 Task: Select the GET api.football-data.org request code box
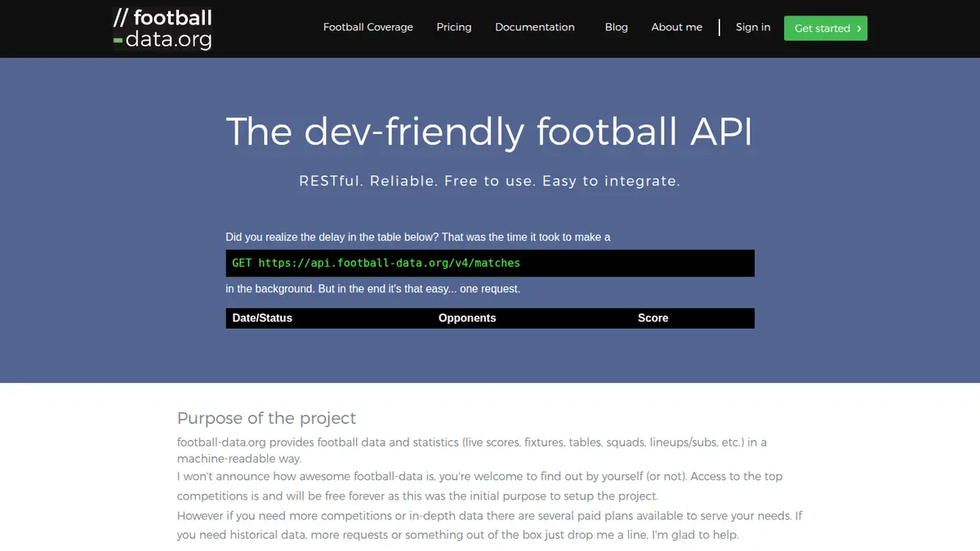click(490, 263)
